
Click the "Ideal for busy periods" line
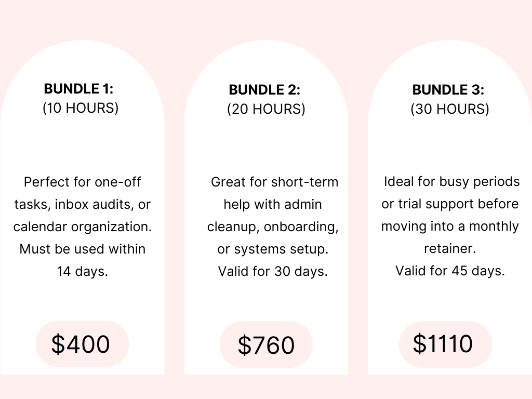pyautogui.click(x=451, y=182)
